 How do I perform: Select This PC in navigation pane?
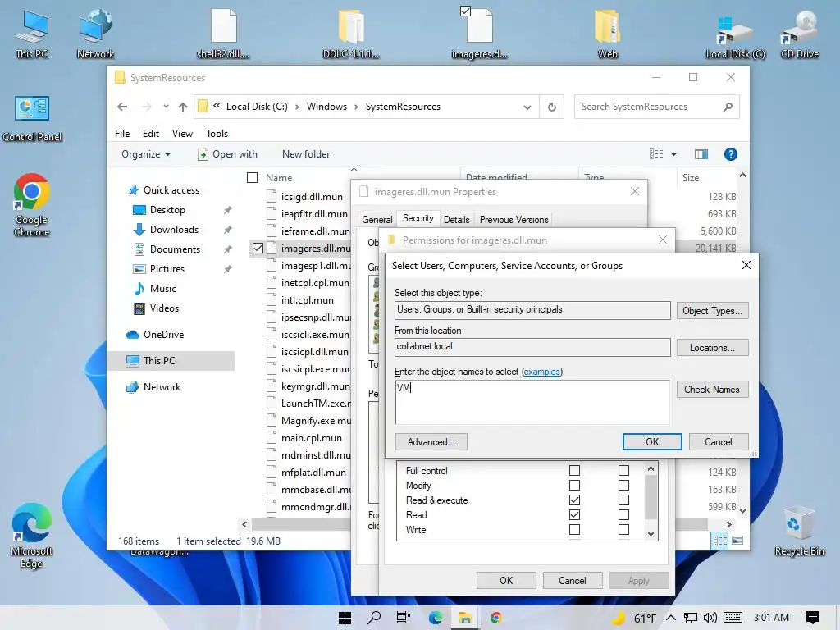click(x=171, y=361)
